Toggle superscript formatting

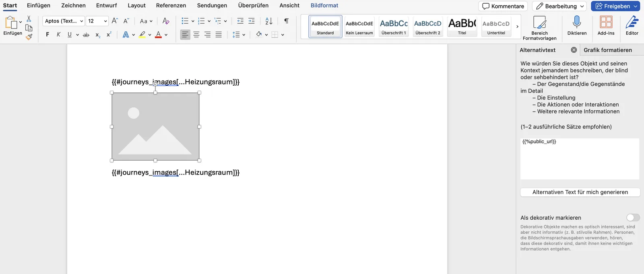coord(109,35)
